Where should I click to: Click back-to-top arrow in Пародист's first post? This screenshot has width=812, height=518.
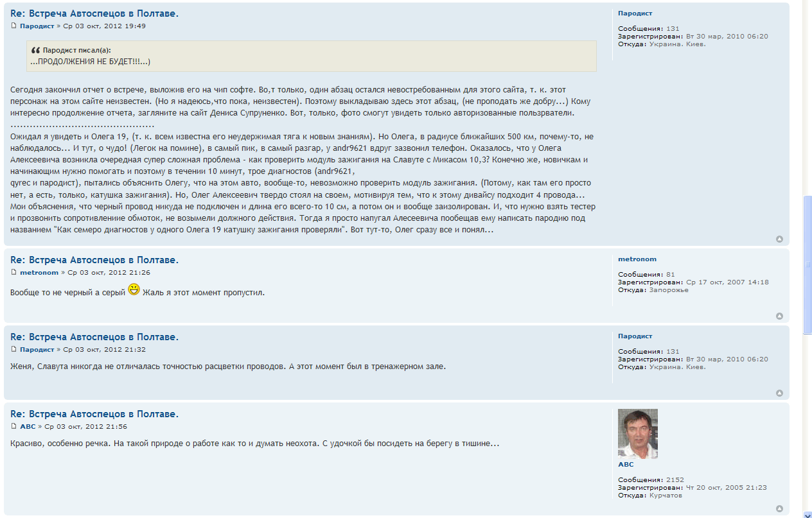point(779,239)
